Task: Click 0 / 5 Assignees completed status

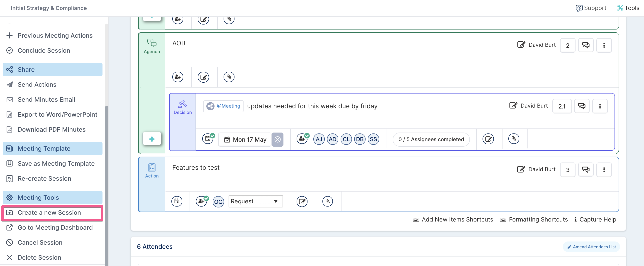Action: 431,139
